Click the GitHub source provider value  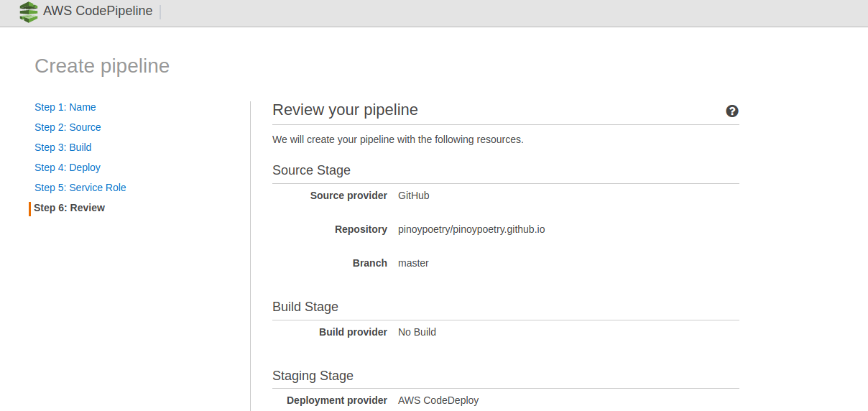click(x=414, y=195)
